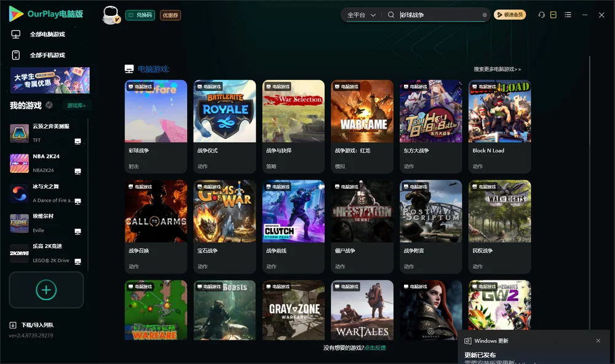Clear the search box text
The height and width of the screenshot is (364, 615).
tap(485, 15)
